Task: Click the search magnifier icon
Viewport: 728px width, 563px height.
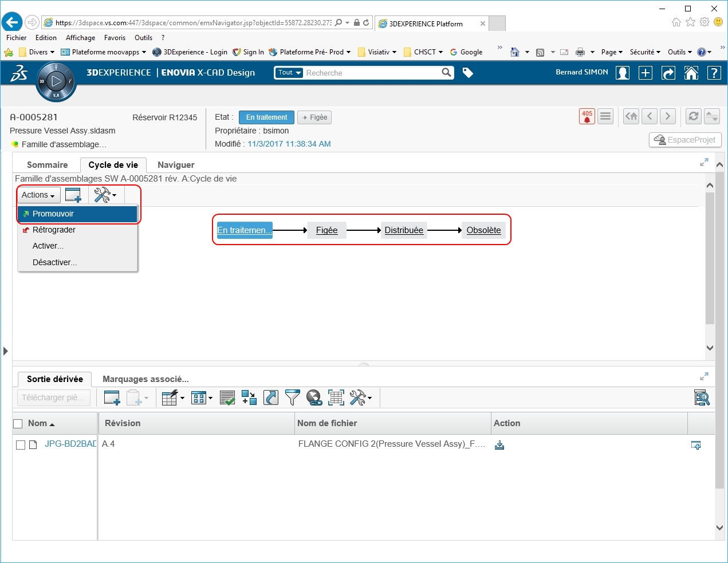Action: [x=447, y=73]
